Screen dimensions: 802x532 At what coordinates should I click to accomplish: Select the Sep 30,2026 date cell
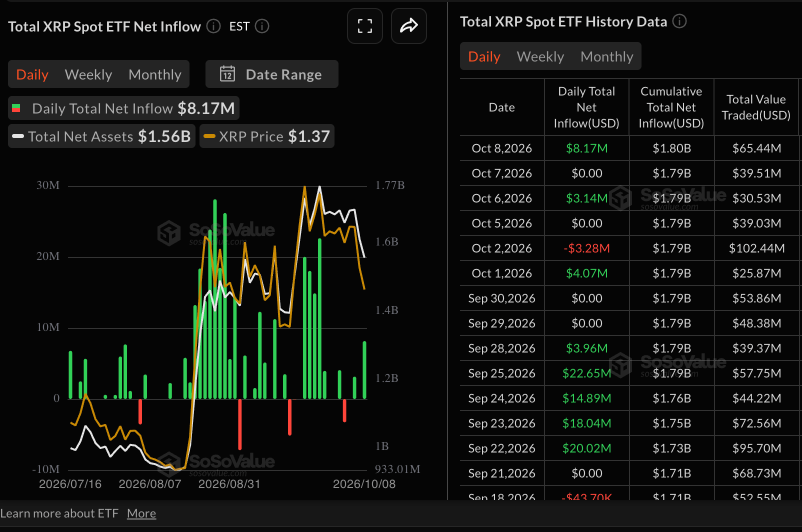click(502, 298)
